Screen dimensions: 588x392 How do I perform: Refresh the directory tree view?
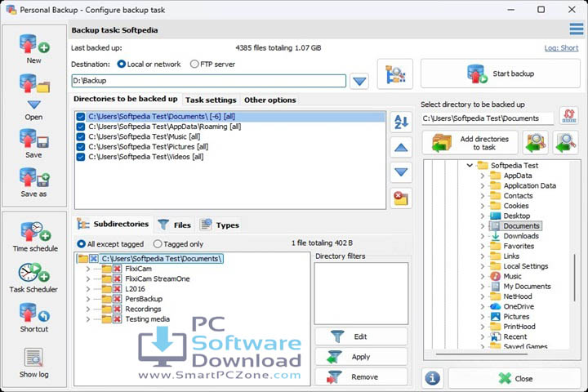(569, 116)
